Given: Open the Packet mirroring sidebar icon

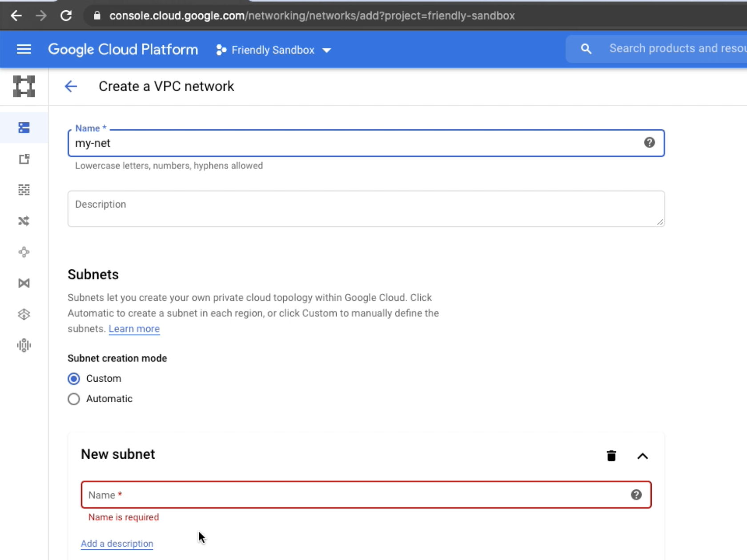Looking at the screenshot, I should point(24,345).
